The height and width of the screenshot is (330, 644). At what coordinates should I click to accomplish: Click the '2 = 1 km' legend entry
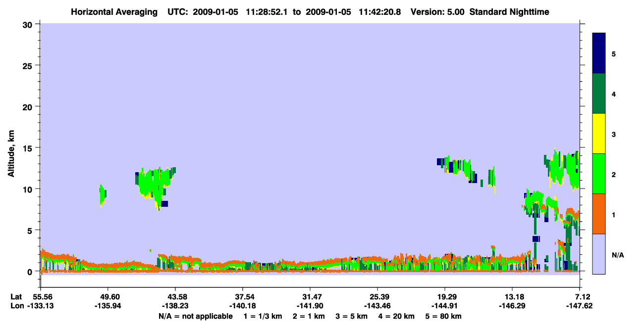coord(310,316)
